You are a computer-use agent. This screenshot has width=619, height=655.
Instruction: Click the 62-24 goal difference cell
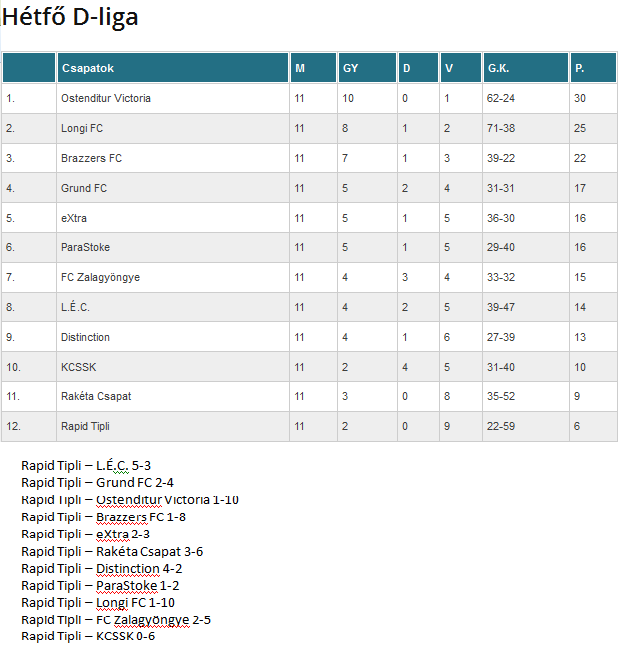coord(501,99)
